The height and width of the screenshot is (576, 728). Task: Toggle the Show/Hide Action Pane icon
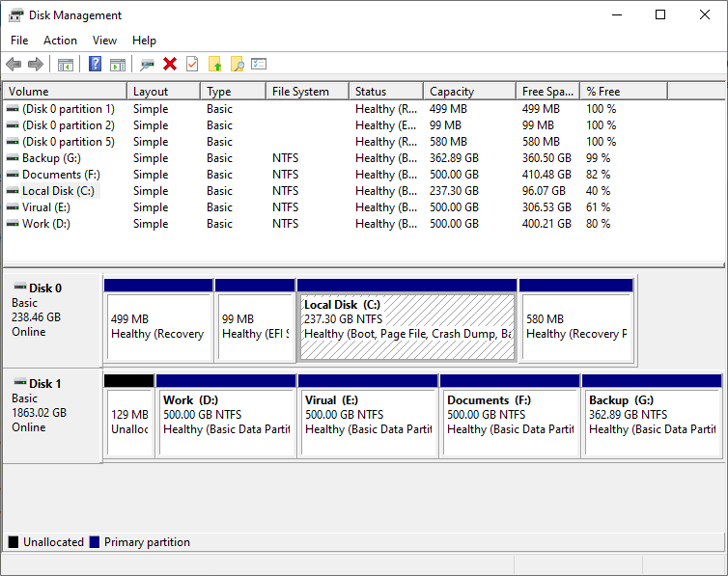118,65
